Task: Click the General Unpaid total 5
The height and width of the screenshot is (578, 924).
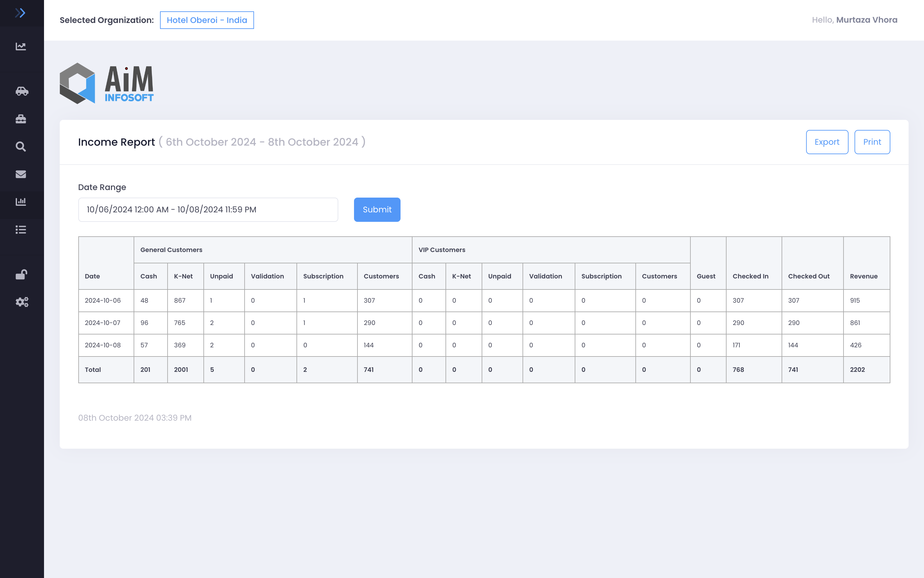Action: pyautogui.click(x=212, y=370)
